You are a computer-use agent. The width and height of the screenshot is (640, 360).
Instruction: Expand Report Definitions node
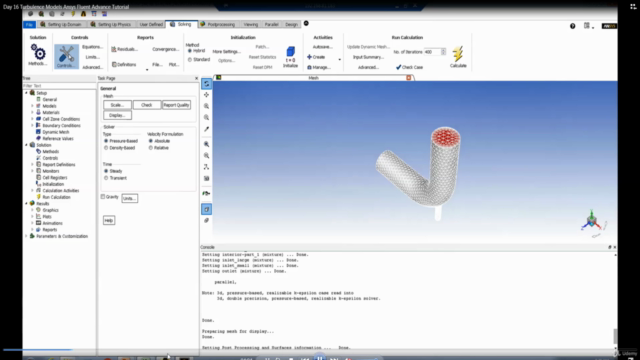click(x=32, y=164)
